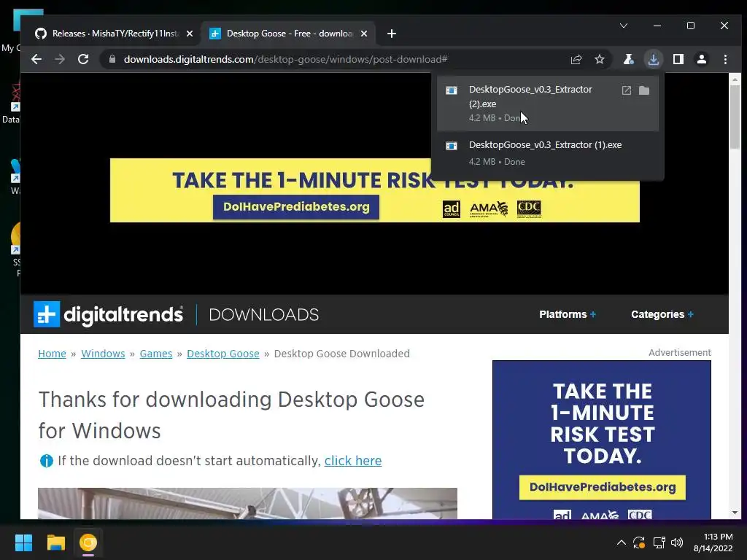Open File Explorer from taskbar

[x=55, y=542]
